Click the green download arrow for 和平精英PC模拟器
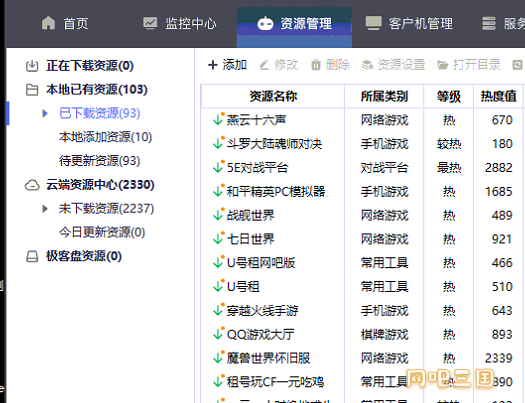This screenshot has width=525, height=403. click(x=218, y=191)
